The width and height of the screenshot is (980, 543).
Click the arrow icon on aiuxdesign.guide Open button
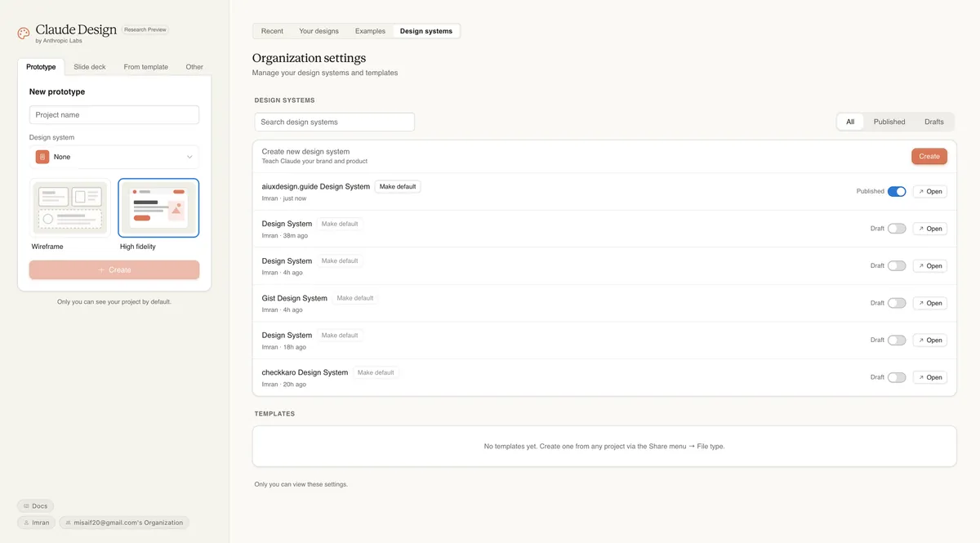click(x=921, y=192)
